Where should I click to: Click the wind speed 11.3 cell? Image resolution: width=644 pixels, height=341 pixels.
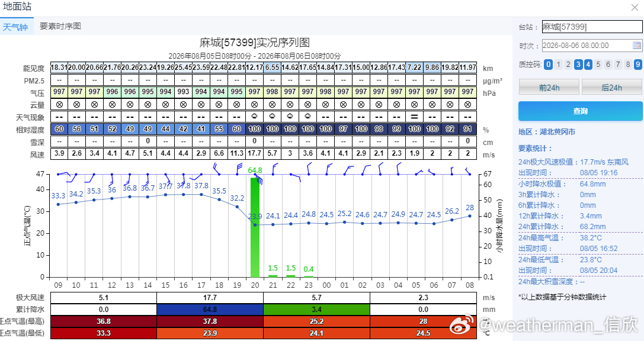tap(236, 153)
